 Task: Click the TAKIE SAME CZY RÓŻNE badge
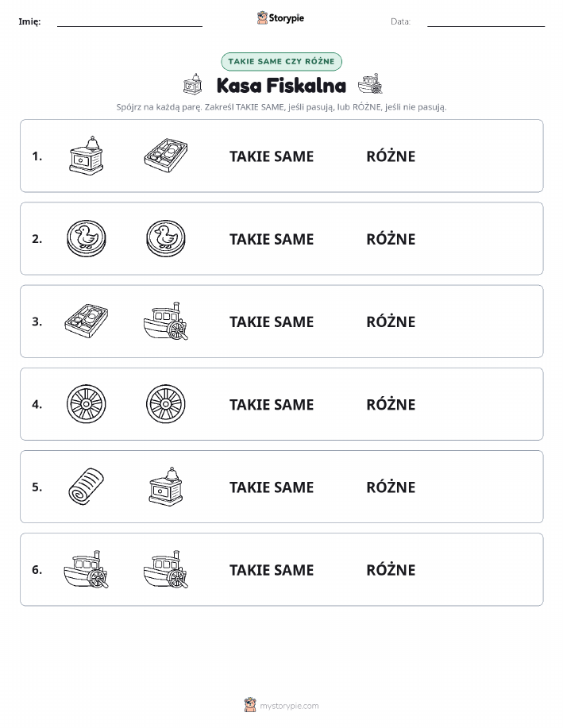(x=281, y=61)
